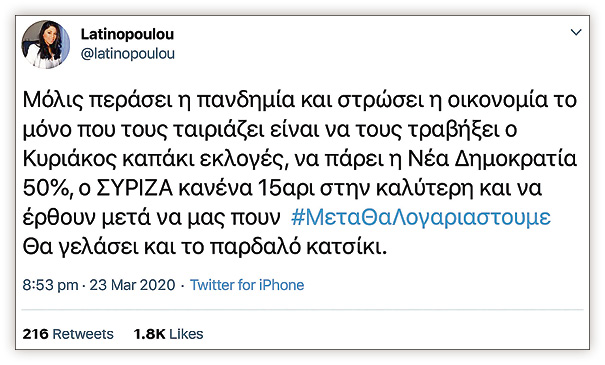The width and height of the screenshot is (605, 365).
Task: Click the 8:53 pm timestamp
Action: pos(51,285)
